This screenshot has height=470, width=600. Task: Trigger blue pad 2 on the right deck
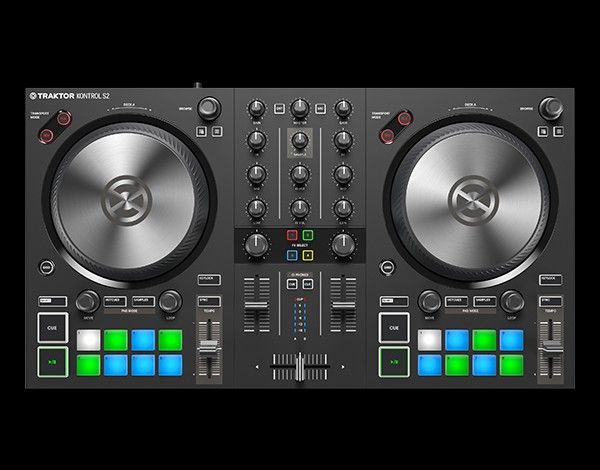tap(457, 340)
